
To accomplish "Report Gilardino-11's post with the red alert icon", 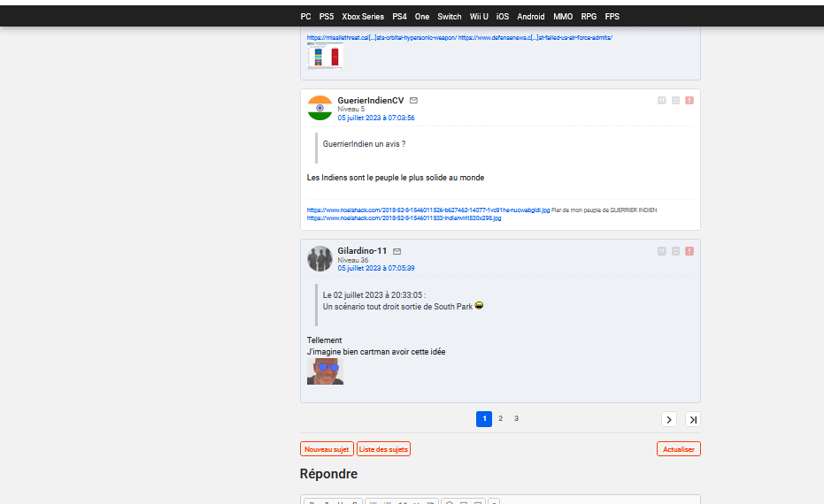I will click(x=689, y=251).
